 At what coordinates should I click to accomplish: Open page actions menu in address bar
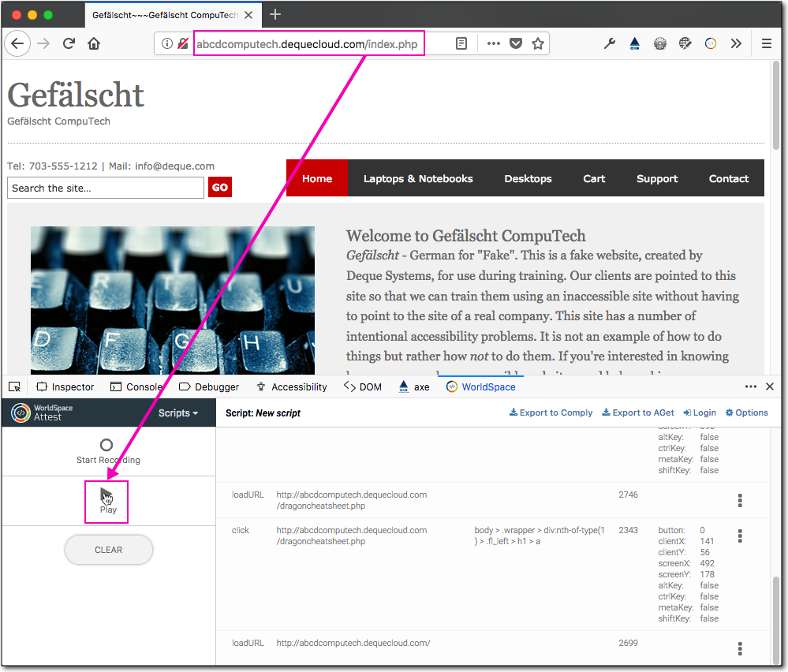click(494, 43)
